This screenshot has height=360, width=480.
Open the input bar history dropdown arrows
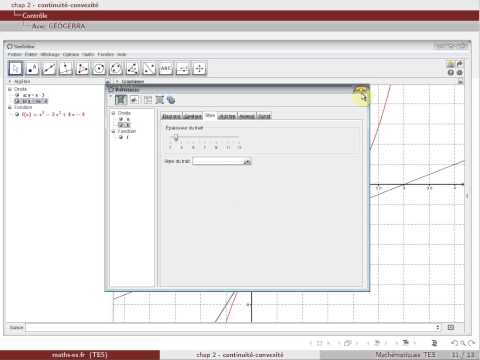438,327
